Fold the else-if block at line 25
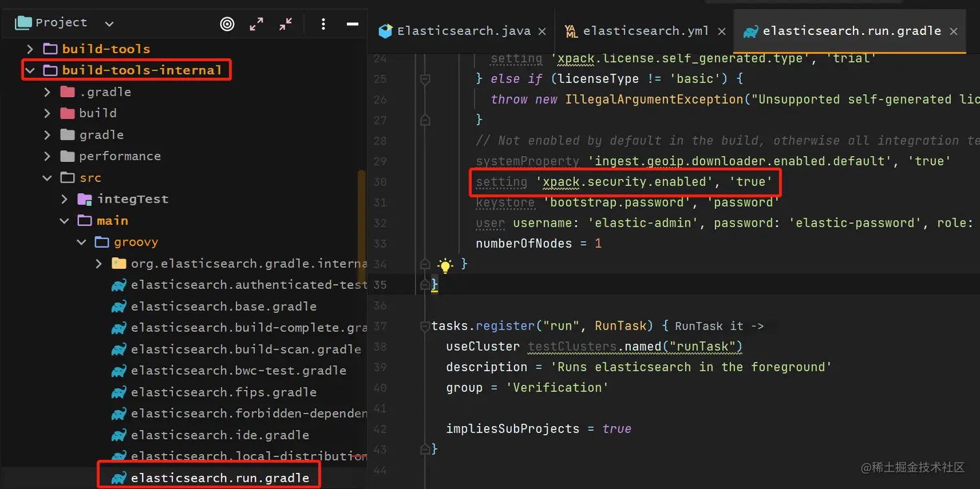980x489 pixels. [x=425, y=79]
